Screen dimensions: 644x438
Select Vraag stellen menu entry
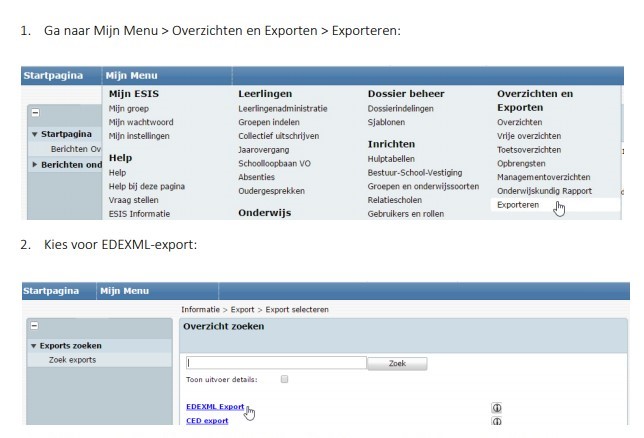pos(133,200)
